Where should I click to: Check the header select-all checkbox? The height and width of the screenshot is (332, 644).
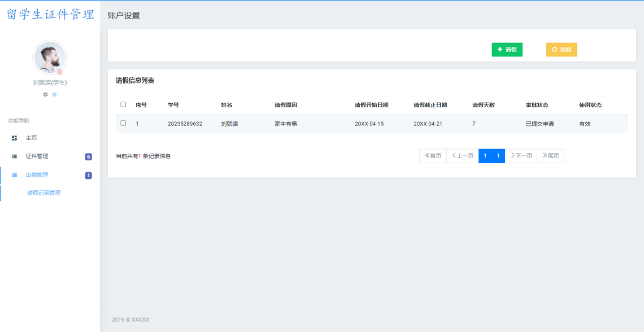123,104
